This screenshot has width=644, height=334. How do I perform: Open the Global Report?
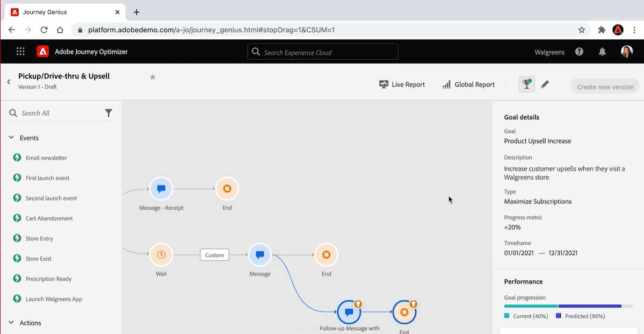pyautogui.click(x=468, y=84)
